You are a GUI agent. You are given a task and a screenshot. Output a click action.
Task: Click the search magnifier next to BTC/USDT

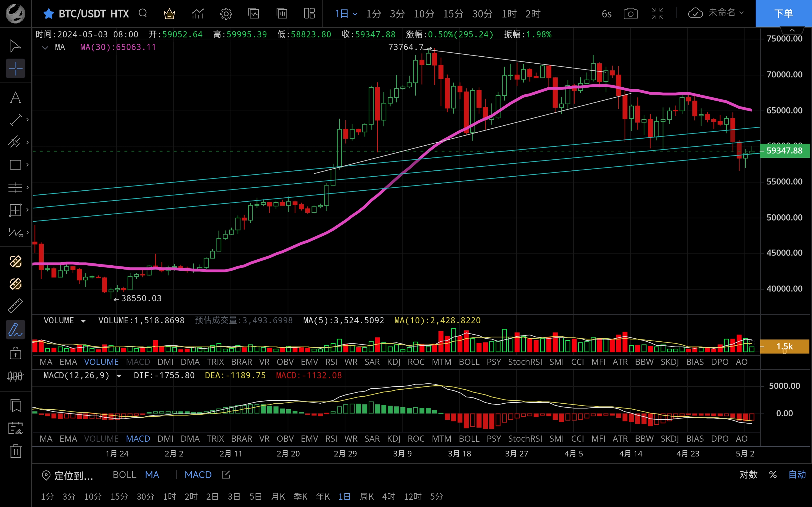[x=143, y=14]
